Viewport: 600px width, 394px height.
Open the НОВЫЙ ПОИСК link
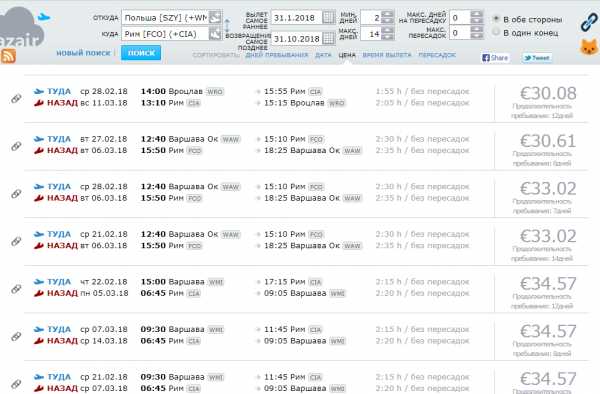coord(83,53)
